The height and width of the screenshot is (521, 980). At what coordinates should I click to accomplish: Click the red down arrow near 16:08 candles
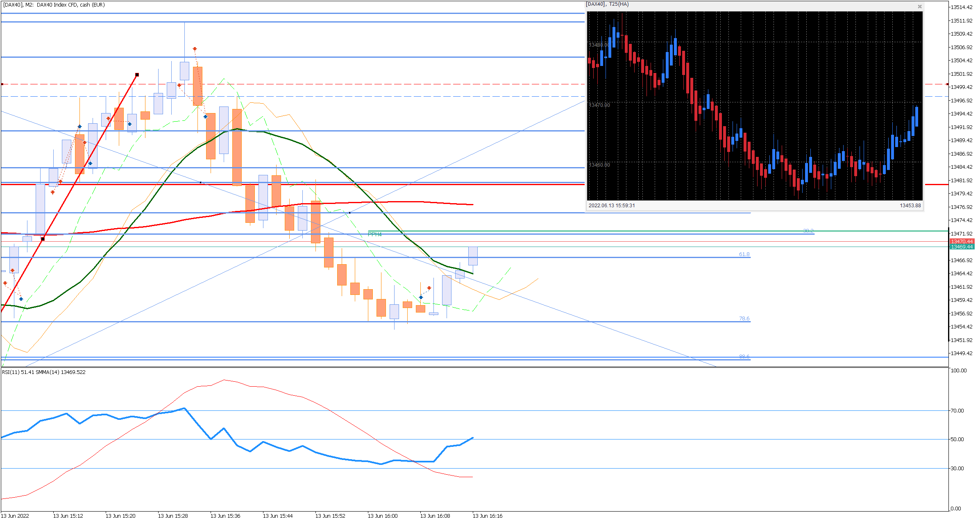(429, 288)
